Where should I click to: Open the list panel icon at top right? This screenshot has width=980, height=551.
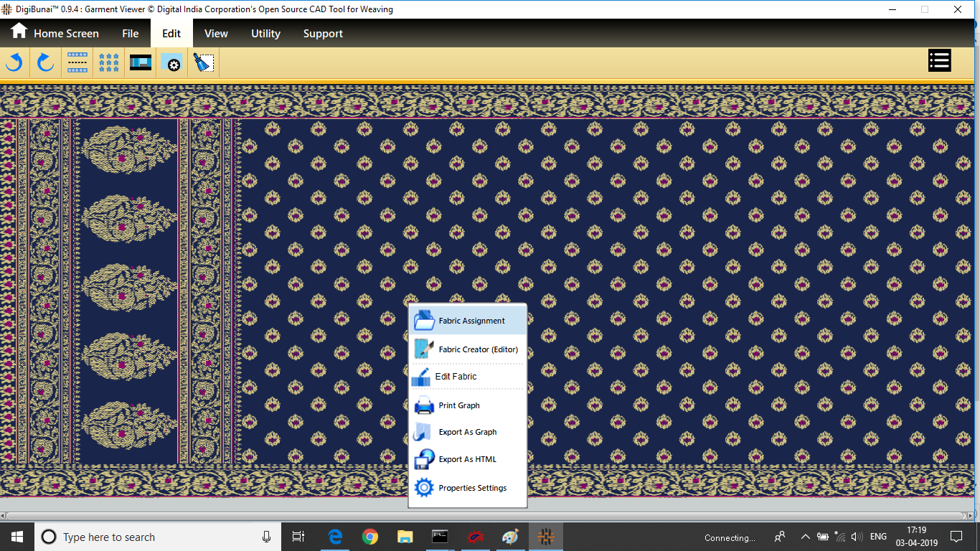pyautogui.click(x=939, y=61)
